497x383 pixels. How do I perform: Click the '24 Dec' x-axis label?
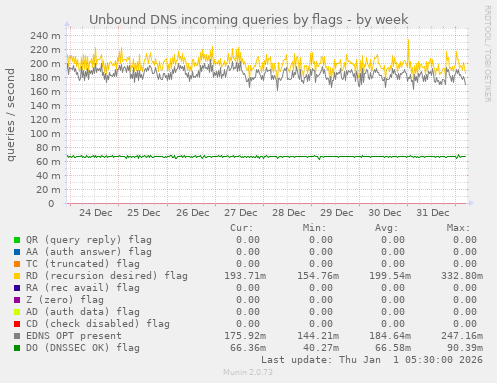[96, 213]
